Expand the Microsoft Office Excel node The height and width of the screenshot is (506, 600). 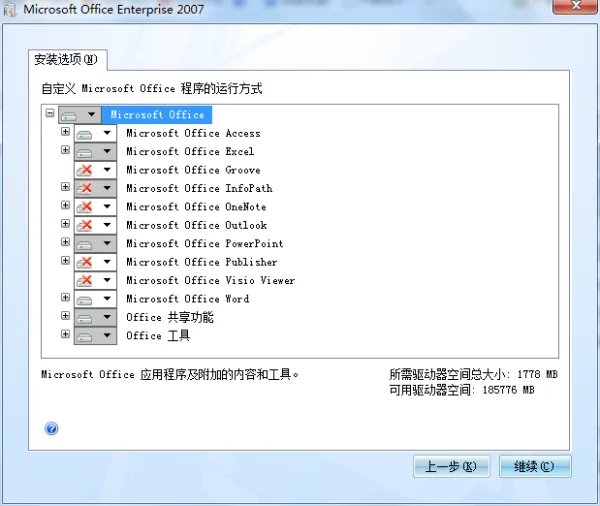pyautogui.click(x=65, y=150)
